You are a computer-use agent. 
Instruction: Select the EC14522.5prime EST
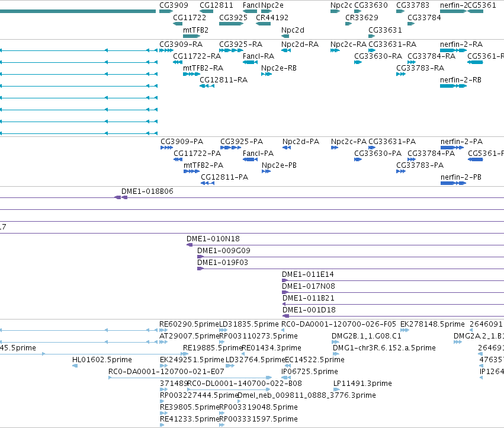coord(288,366)
